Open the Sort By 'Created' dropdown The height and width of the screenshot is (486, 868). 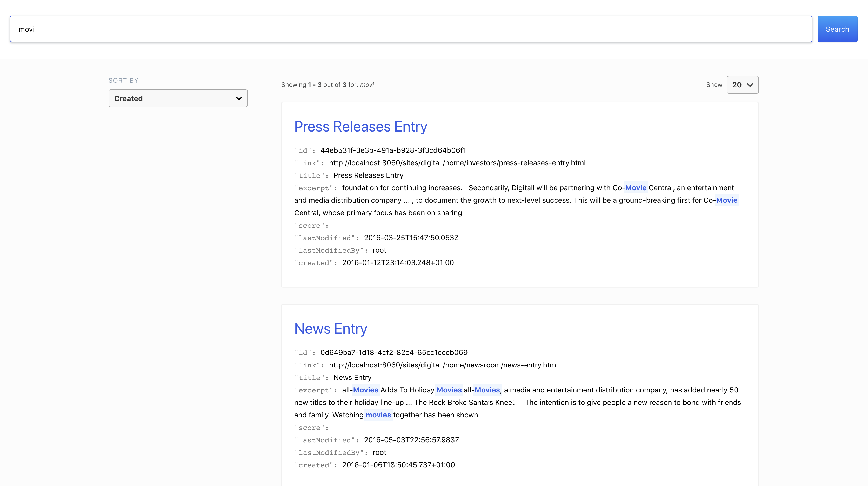(178, 98)
